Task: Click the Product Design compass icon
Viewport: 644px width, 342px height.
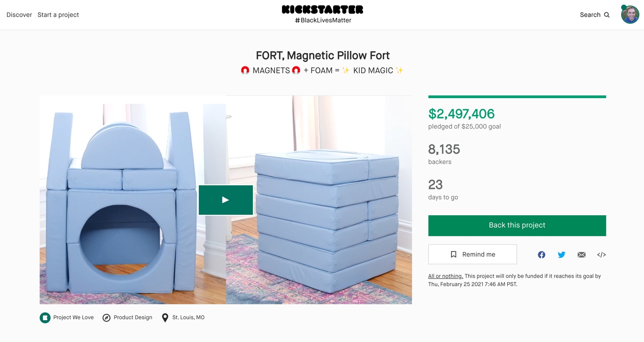Action: (x=106, y=318)
